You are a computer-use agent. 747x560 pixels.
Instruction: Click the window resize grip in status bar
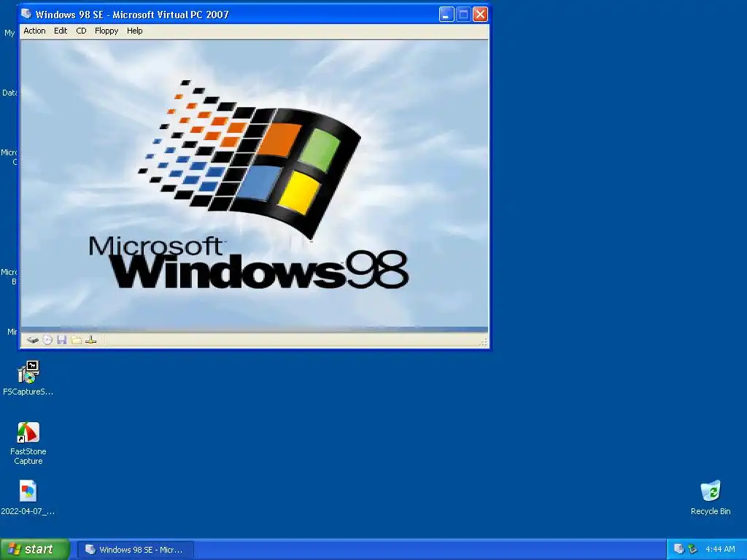(484, 342)
